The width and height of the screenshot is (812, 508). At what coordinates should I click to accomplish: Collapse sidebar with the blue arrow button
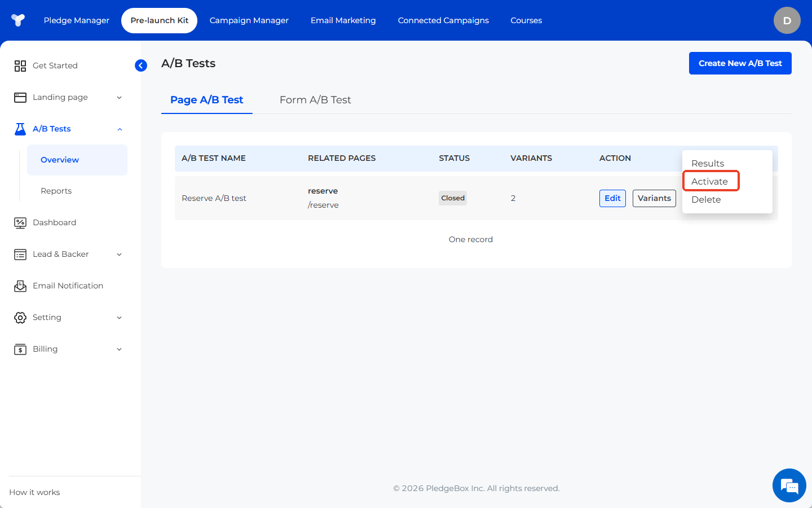(x=141, y=65)
